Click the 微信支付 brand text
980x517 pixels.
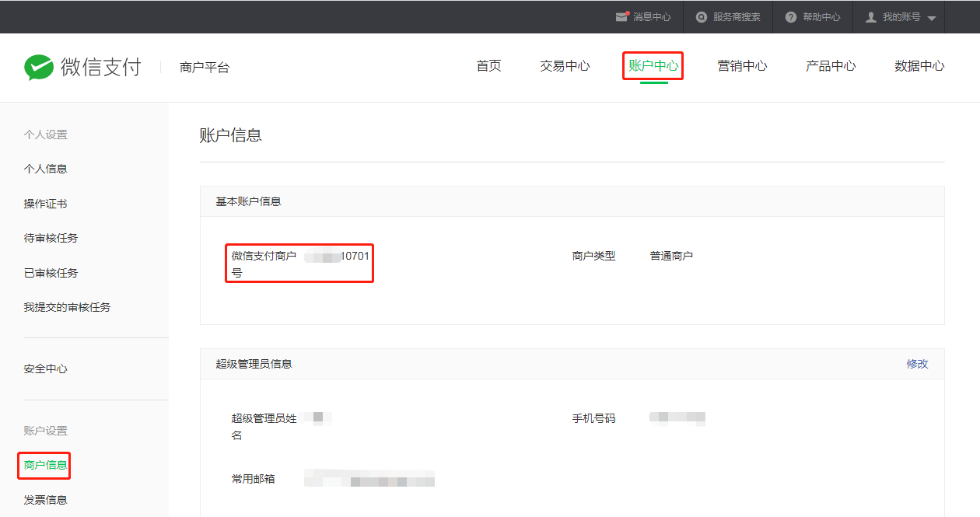[101, 67]
